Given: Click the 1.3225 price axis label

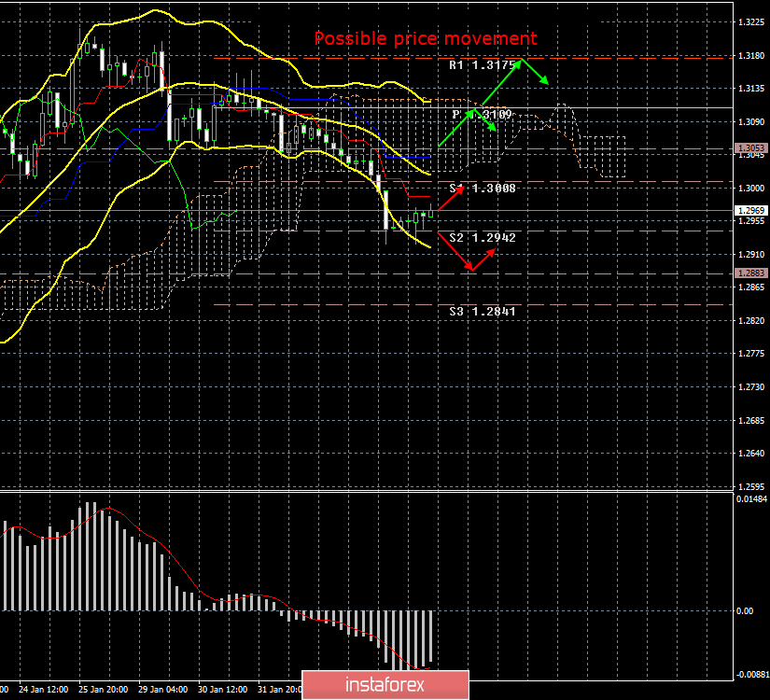Looking at the screenshot, I should tap(751, 22).
